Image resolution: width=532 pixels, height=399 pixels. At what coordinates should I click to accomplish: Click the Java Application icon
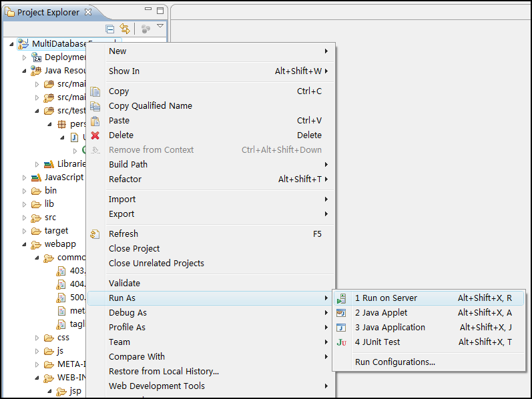(x=341, y=328)
